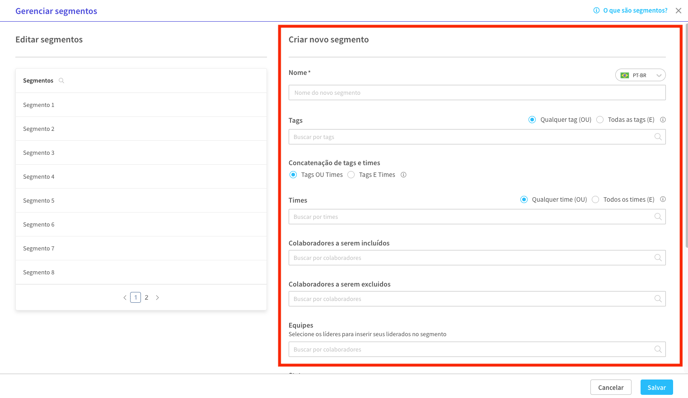Screen dimensions: 688x398
Task: Open the PT-BR language dropdown
Action: point(640,75)
